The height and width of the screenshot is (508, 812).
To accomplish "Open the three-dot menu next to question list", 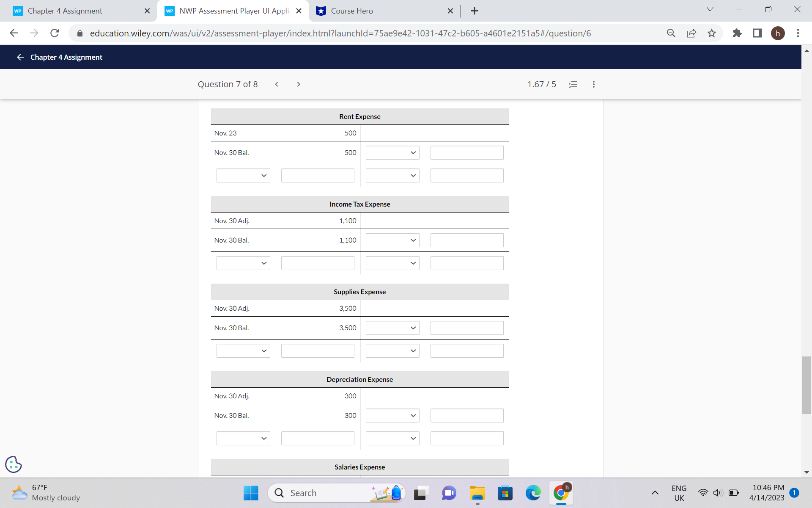I will pos(593,84).
